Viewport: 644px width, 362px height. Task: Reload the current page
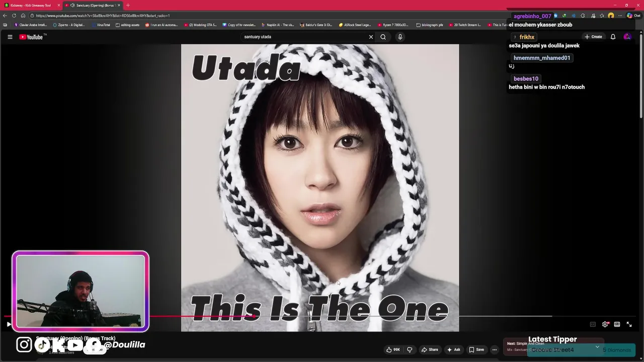pos(14,16)
